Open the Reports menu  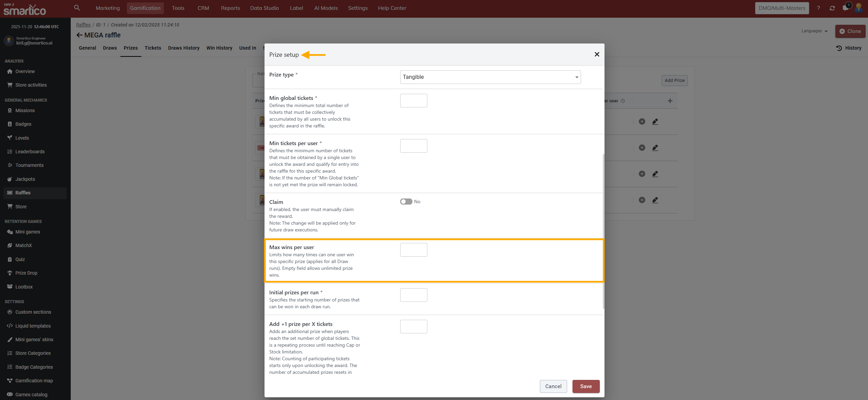pyautogui.click(x=230, y=8)
